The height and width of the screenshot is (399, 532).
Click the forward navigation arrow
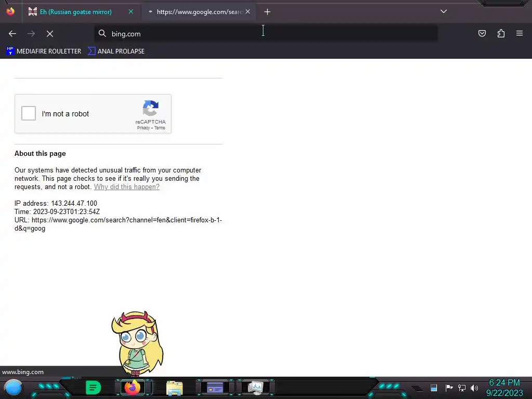point(31,34)
